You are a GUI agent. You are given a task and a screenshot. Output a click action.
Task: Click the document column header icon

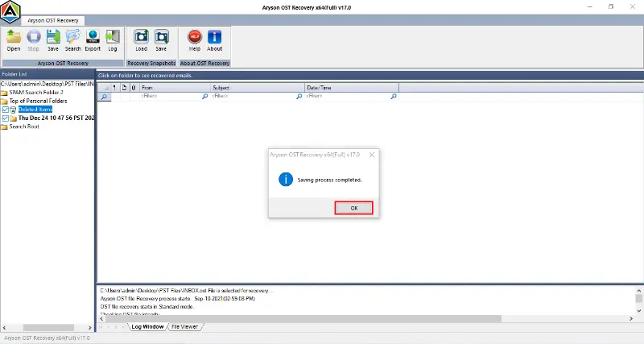(124, 88)
